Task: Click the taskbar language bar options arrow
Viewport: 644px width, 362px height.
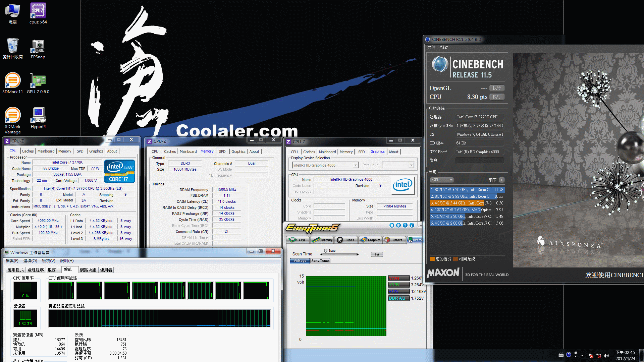Action: click(576, 356)
